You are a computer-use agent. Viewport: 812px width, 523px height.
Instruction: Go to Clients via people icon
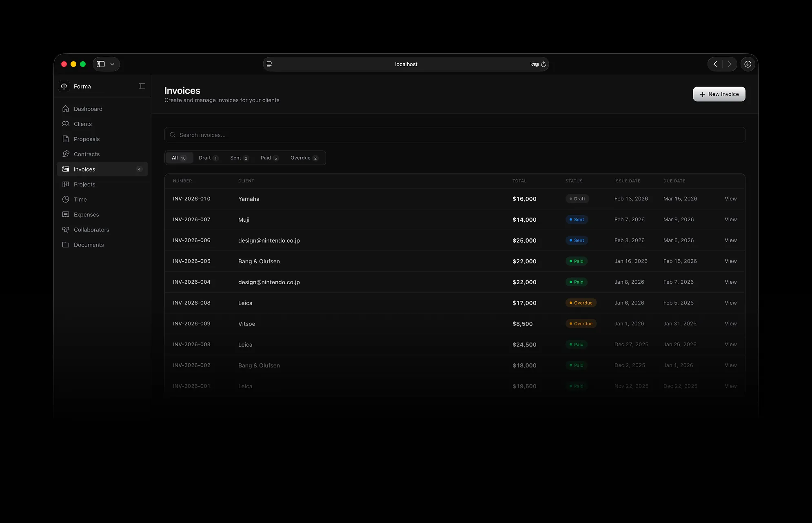click(x=66, y=124)
